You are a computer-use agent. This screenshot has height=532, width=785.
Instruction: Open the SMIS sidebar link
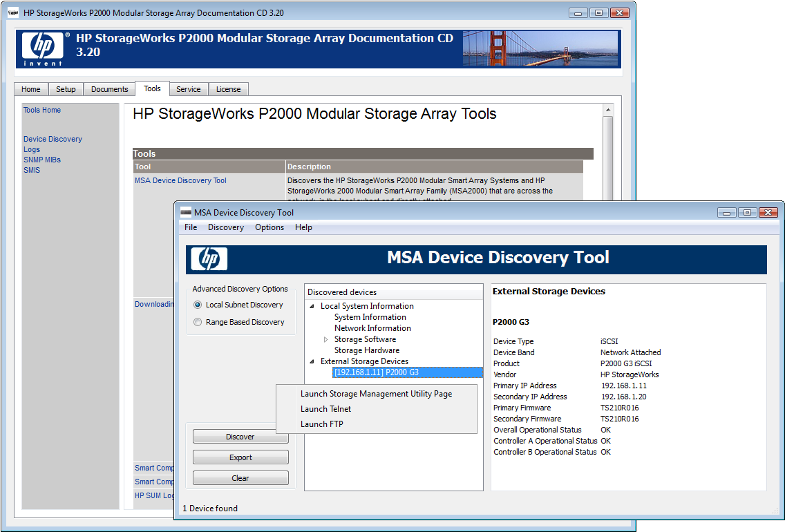pos(32,170)
